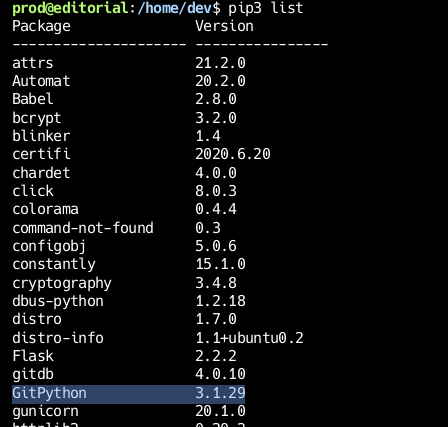
Task: Click the Flask package name
Action: click(33, 356)
